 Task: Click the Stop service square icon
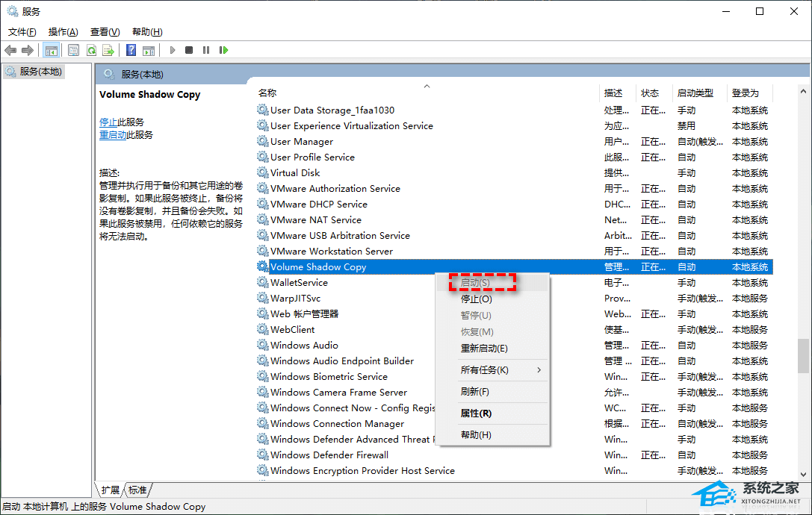click(x=189, y=50)
